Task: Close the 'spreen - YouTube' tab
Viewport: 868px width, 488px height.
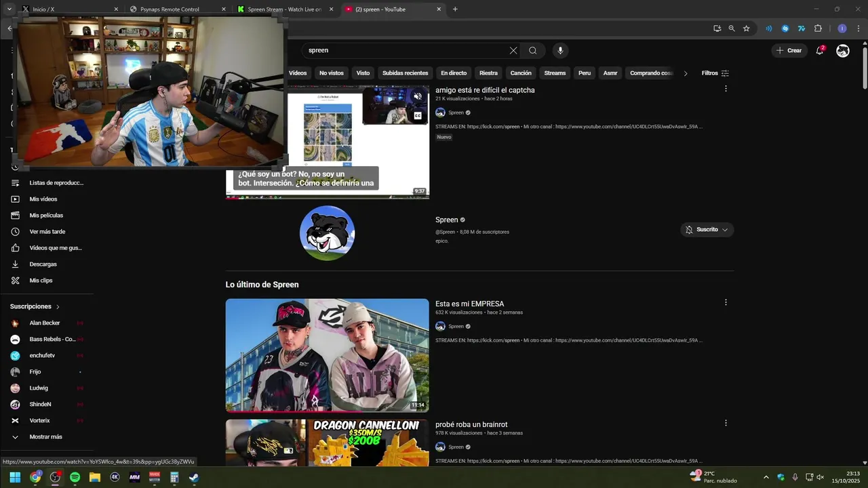Action: tap(439, 9)
